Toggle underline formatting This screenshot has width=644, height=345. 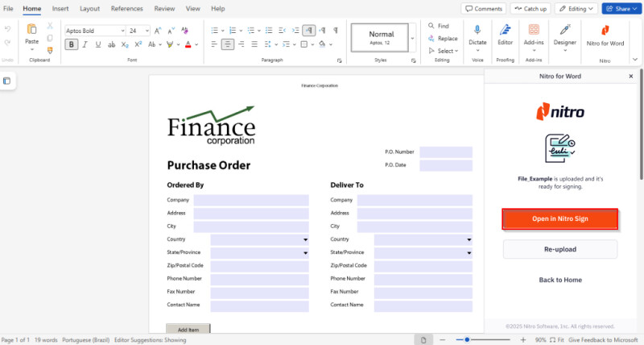pyautogui.click(x=97, y=44)
